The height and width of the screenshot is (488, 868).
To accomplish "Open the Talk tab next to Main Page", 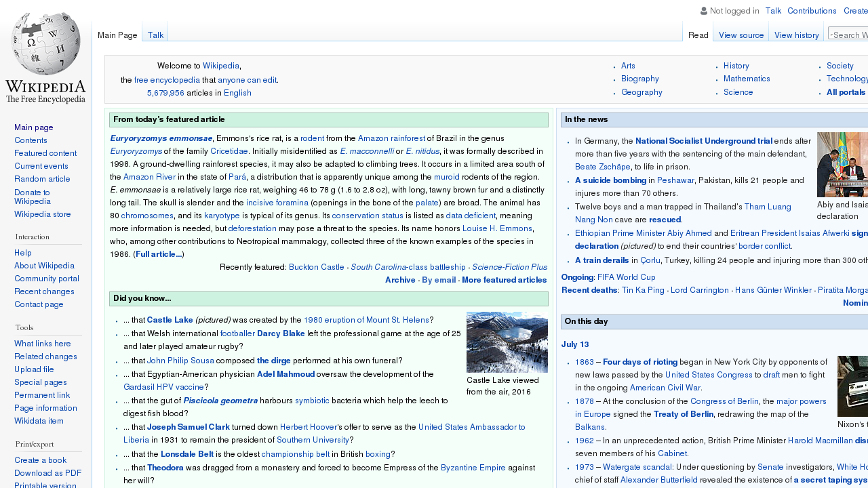I will [x=155, y=35].
